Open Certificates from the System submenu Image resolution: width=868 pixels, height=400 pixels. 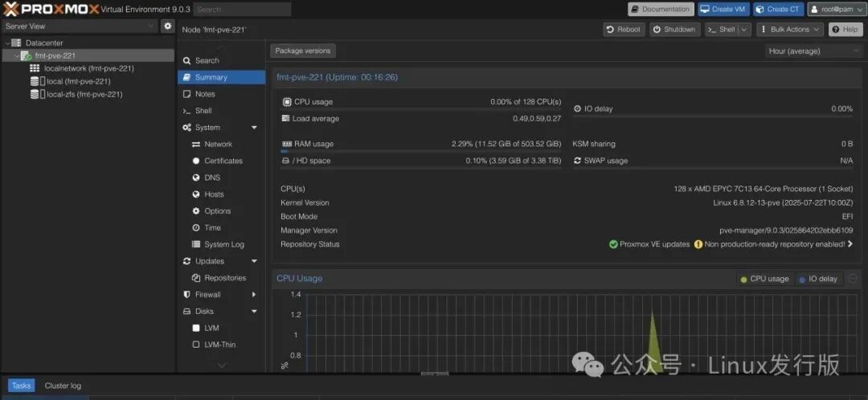tap(223, 161)
